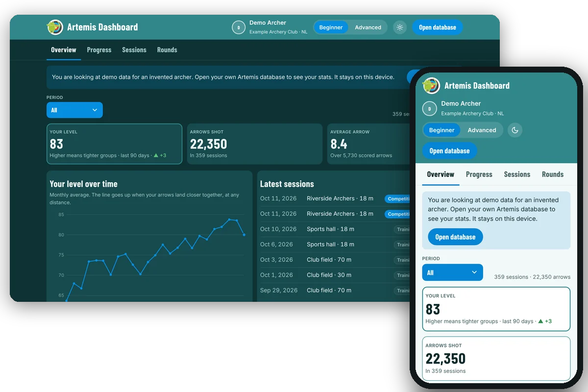Viewport: 588px width, 392px height.
Task: Click the Artemis logo in desktop header
Action: point(55,27)
